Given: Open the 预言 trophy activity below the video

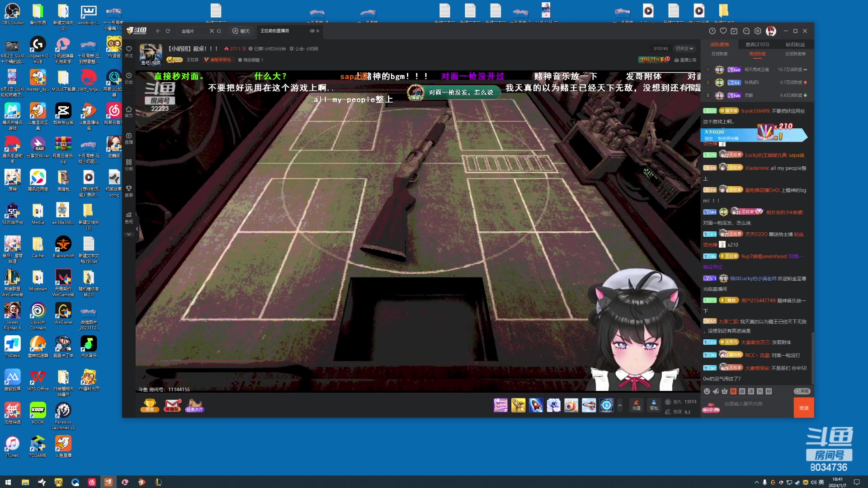Looking at the screenshot, I should click(x=150, y=405).
